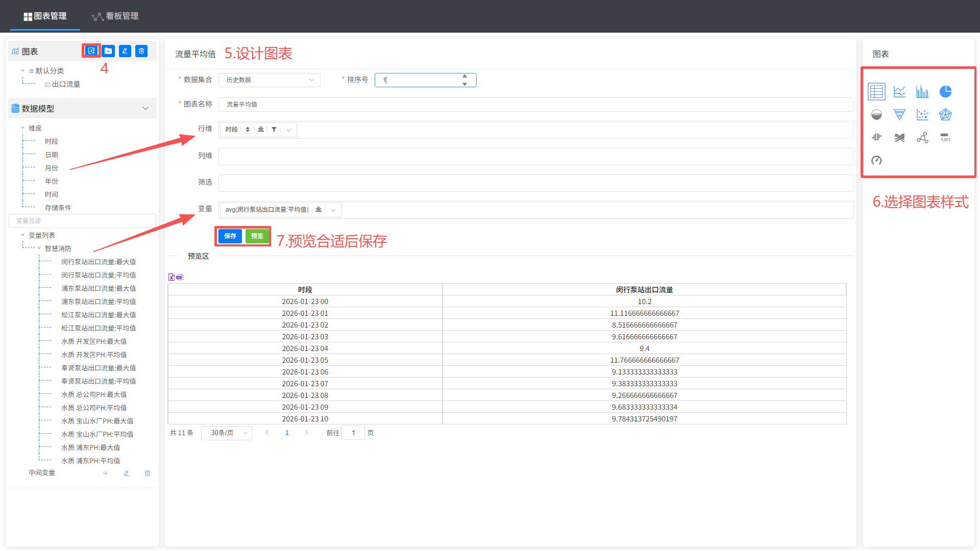Image resolution: width=980 pixels, height=551 pixels.
Task: Switch to the 看板管理 tab
Action: click(115, 16)
